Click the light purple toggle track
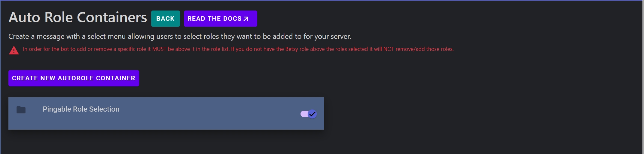 304,114
